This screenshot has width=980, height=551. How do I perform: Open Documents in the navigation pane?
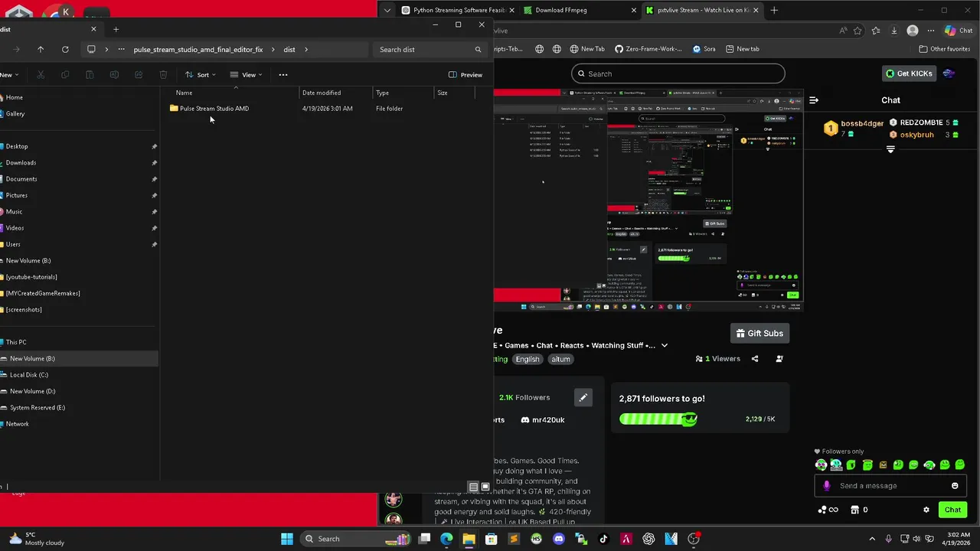(21, 179)
